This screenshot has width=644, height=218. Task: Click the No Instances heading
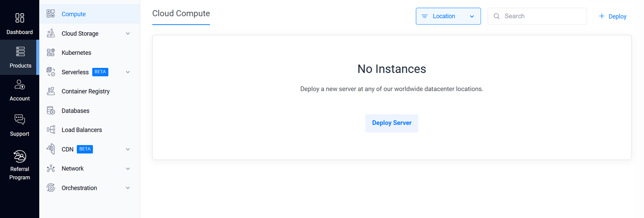tap(392, 68)
